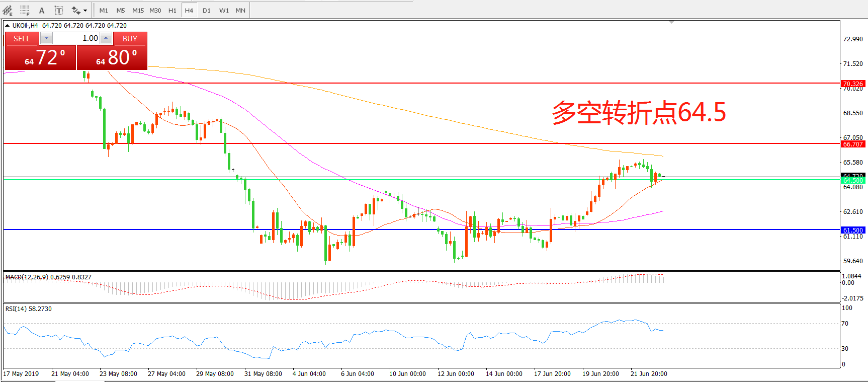Select the Fibonacci Retracement tool
868x382 pixels.
pos(25,10)
